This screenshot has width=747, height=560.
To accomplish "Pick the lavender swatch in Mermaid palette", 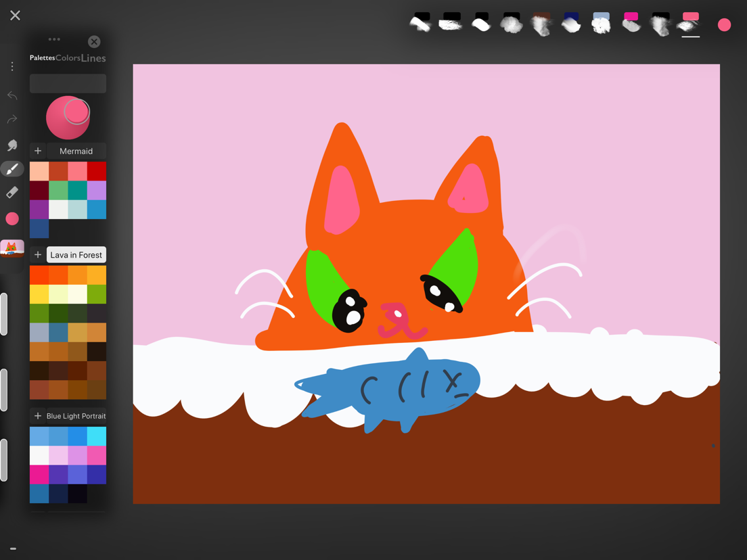I will pos(97,191).
